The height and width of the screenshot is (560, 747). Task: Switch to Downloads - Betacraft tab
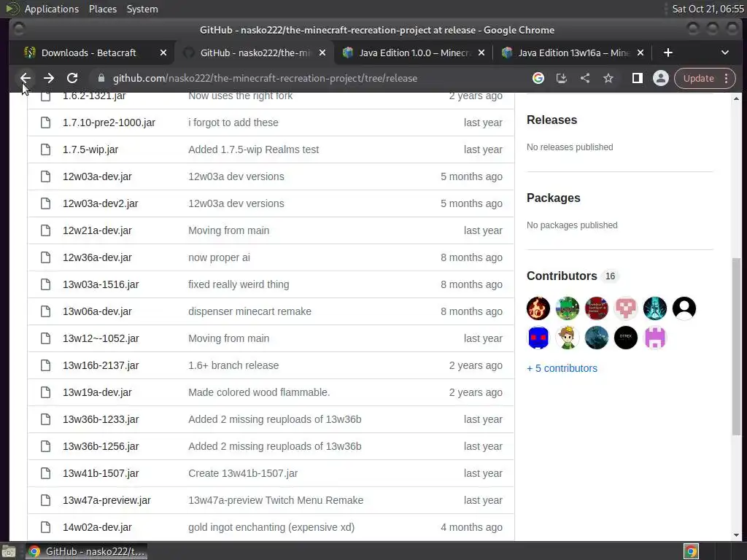(88, 52)
